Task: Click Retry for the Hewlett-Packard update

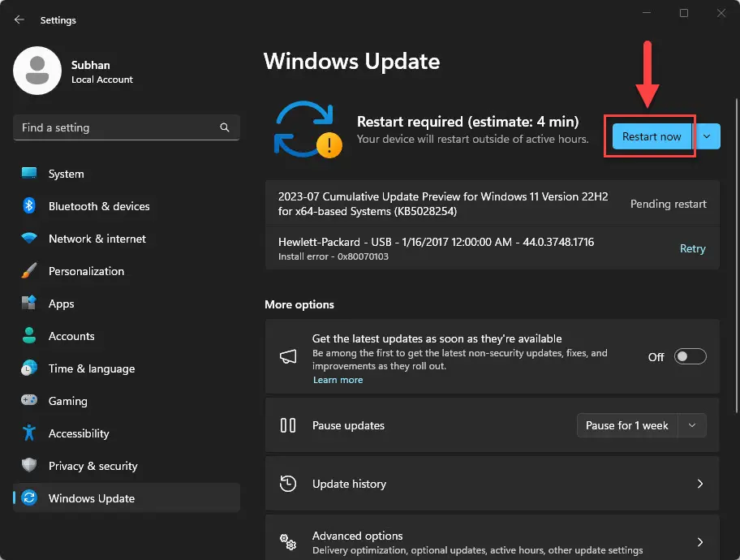Action: (692, 249)
